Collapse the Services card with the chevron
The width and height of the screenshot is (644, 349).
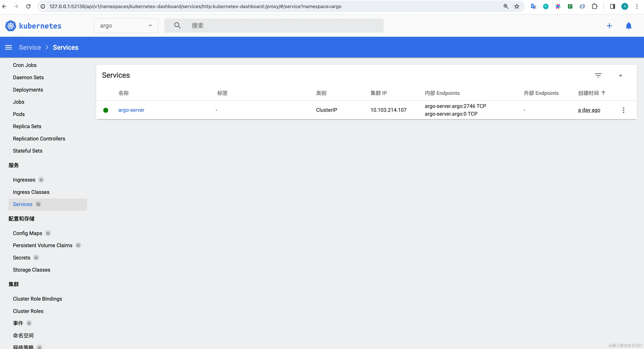click(x=621, y=75)
